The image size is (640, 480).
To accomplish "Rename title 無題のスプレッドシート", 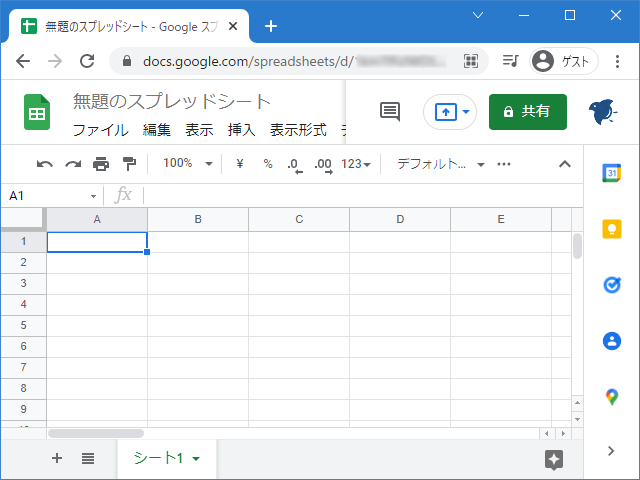I will [171, 101].
